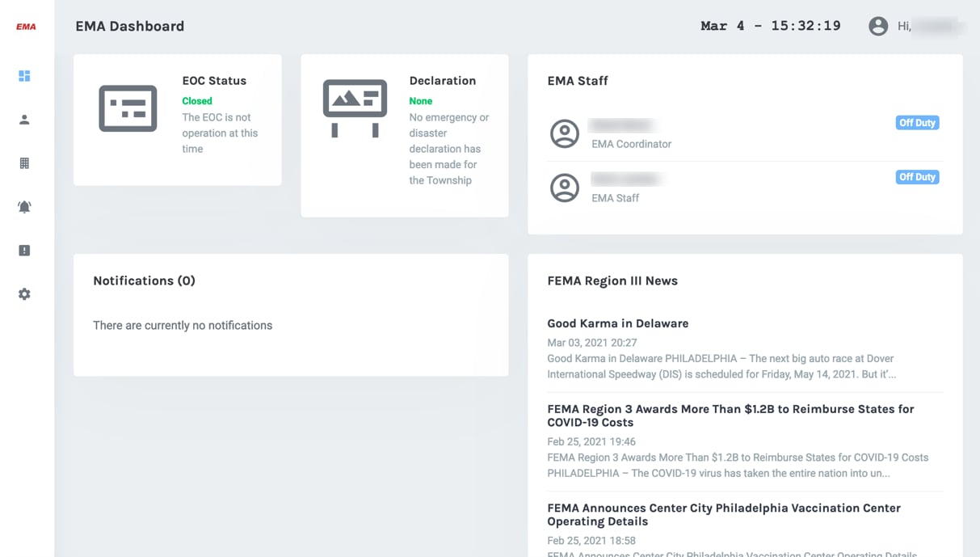This screenshot has width=980, height=557.
Task: Open the Good Karma in Delaware article
Action: click(x=617, y=323)
